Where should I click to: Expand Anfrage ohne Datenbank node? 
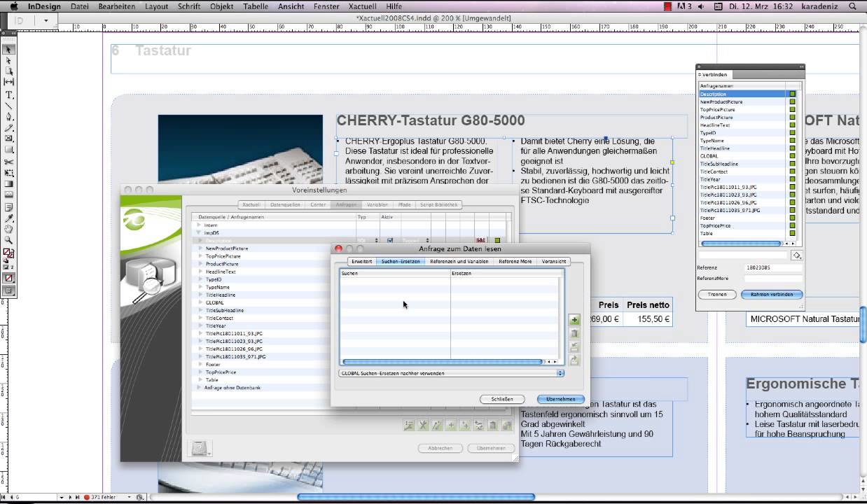pos(200,387)
